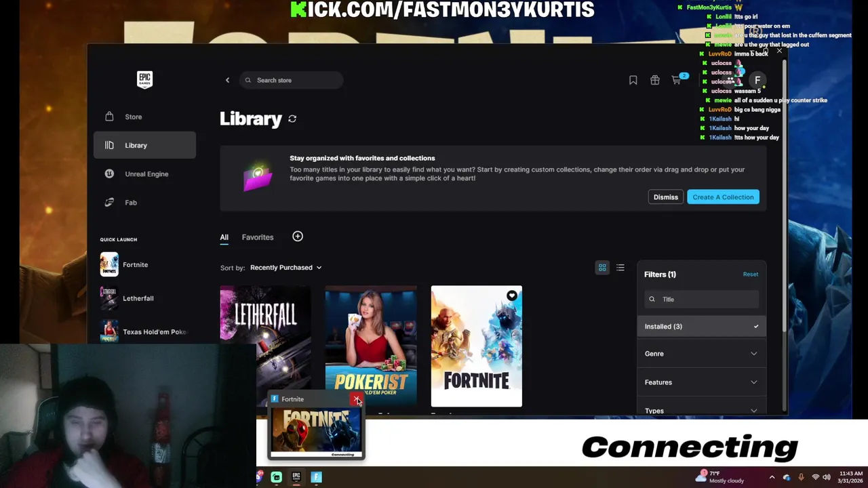Image resolution: width=868 pixels, height=488 pixels.
Task: Open the Fortnite game card
Action: [477, 346]
